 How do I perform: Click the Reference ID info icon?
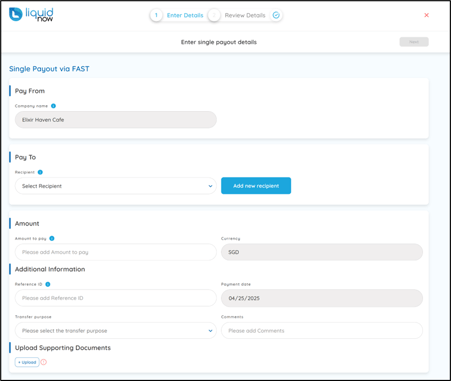tap(48, 284)
